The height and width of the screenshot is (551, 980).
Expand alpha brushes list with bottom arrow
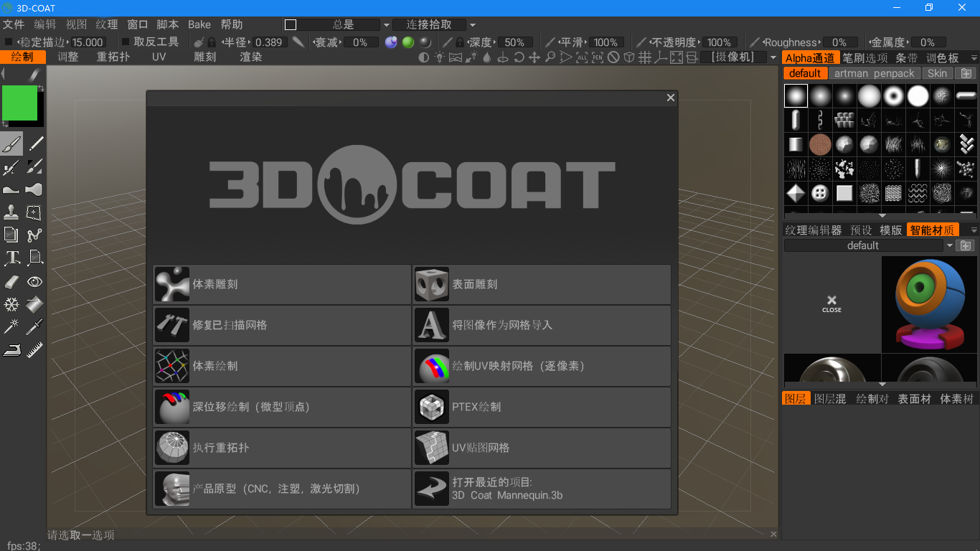[x=882, y=215]
